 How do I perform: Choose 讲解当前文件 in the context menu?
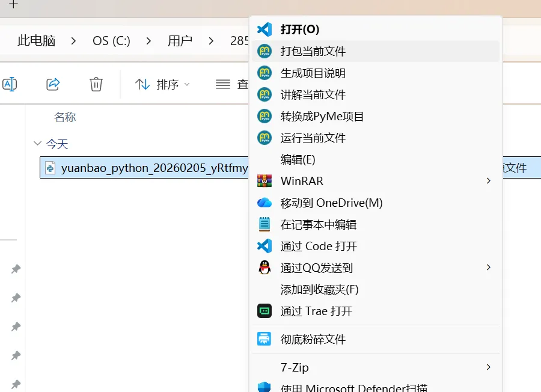(x=376, y=94)
